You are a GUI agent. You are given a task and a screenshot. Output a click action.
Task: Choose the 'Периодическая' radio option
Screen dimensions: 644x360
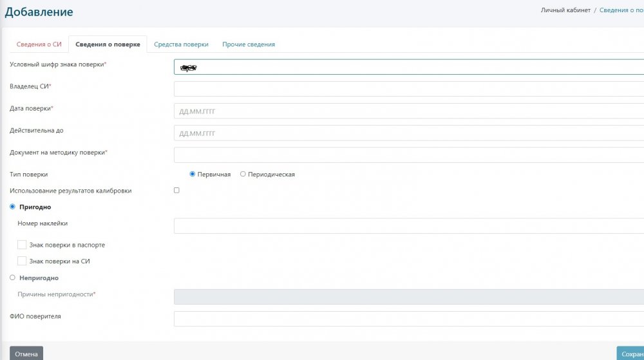[x=243, y=175]
